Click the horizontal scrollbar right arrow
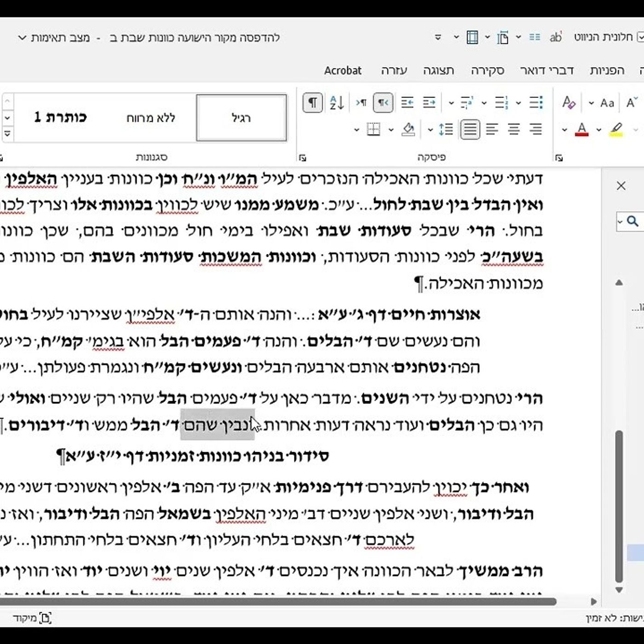The image size is (644, 644). coord(594,601)
